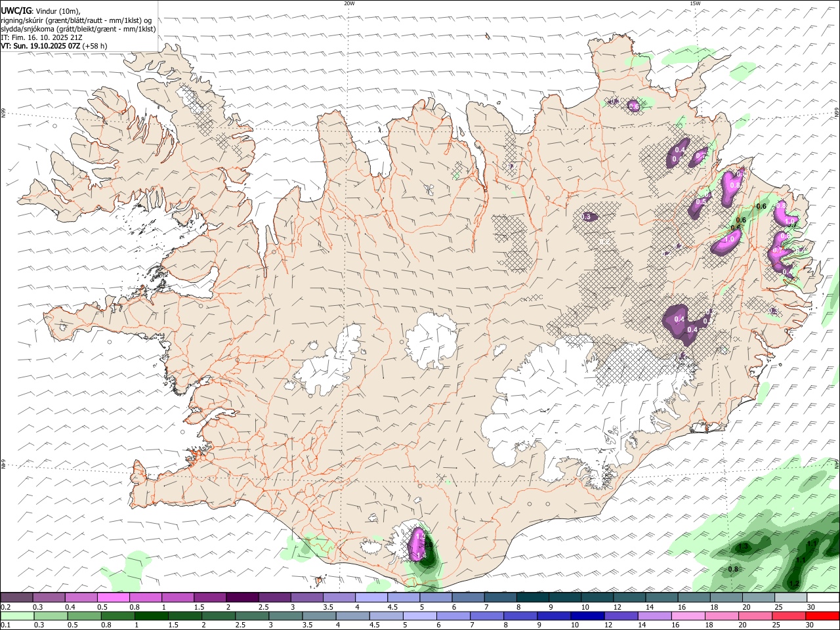Click 'VT: Sun. 19.10.2025 07Z (+58 h)' line
This screenshot has height=630, width=840.
pyautogui.click(x=54, y=46)
